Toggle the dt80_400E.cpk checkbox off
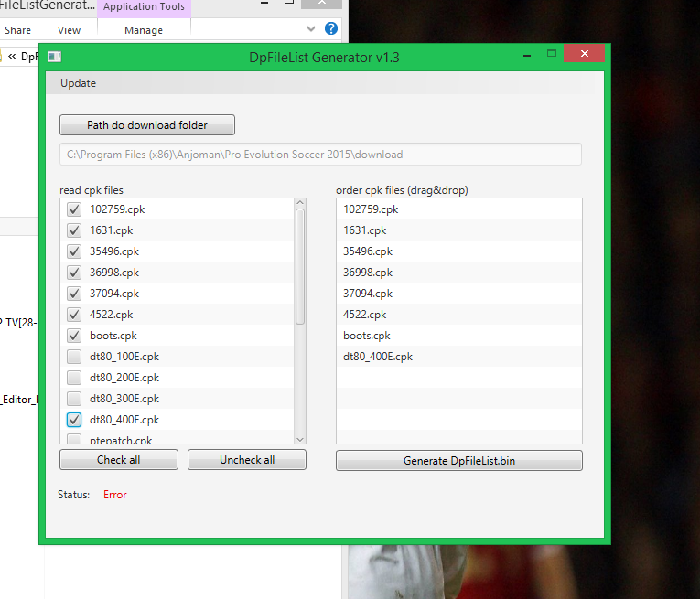This screenshot has height=599, width=700. (74, 420)
